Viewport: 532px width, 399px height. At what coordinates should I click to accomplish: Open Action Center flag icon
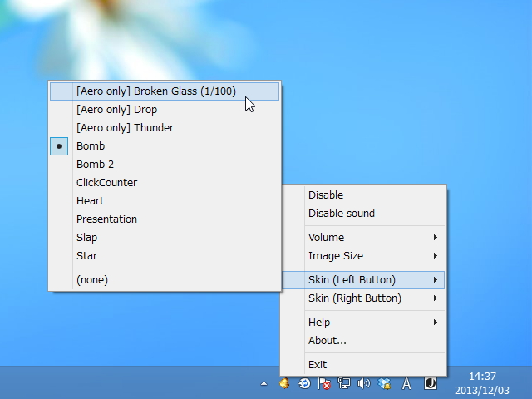(x=324, y=384)
